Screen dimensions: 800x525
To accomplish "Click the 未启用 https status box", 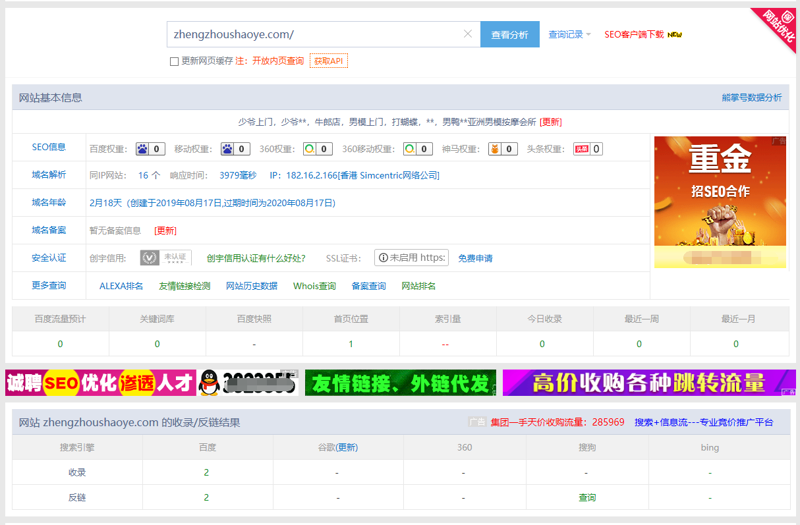I will coord(412,258).
